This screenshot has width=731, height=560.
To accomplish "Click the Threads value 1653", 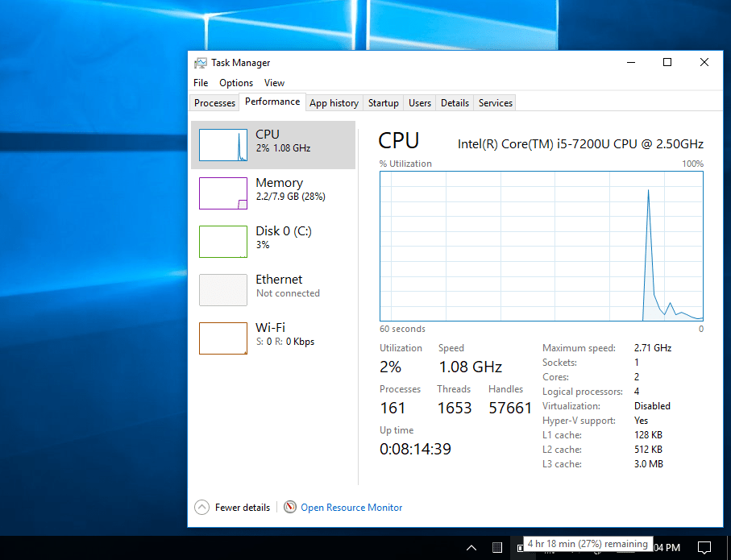I will [x=454, y=408].
